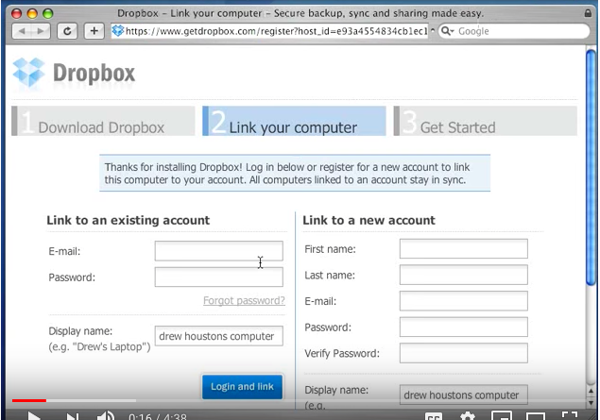Play the video with the play button
Screen dimensions: 600x420
(33, 415)
